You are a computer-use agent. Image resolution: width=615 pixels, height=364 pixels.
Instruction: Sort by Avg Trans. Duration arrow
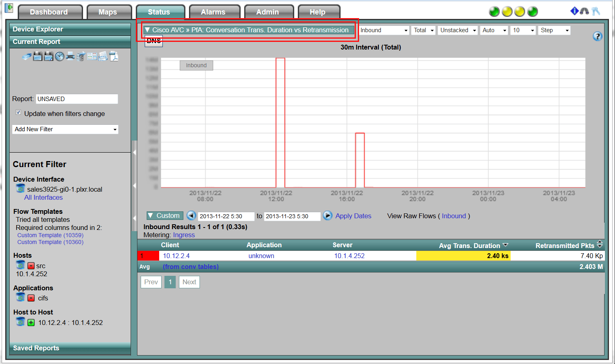click(x=505, y=245)
